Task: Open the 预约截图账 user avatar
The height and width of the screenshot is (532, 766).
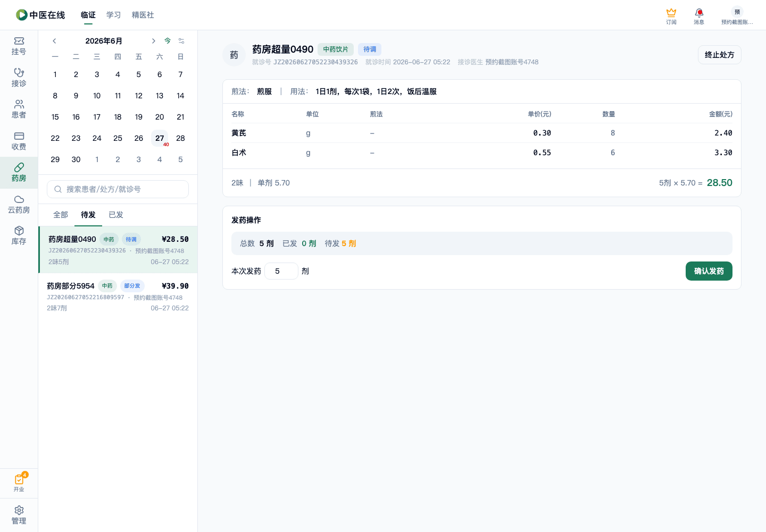Action: [737, 16]
